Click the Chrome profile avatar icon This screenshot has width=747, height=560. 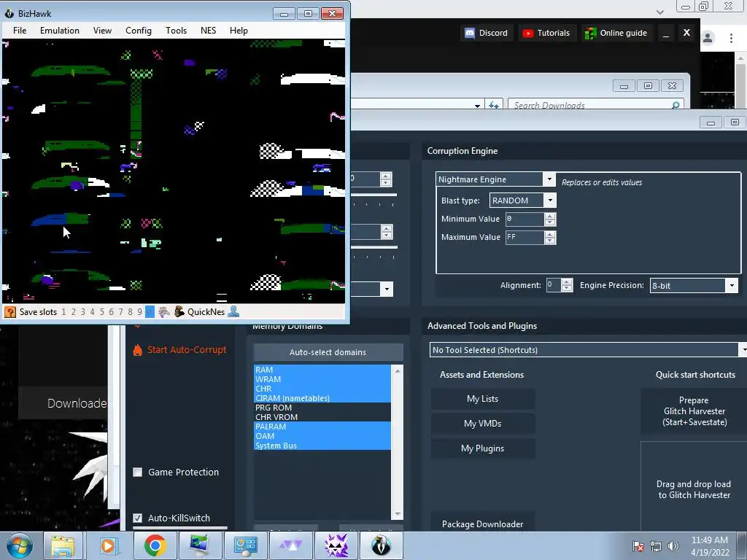[708, 38]
